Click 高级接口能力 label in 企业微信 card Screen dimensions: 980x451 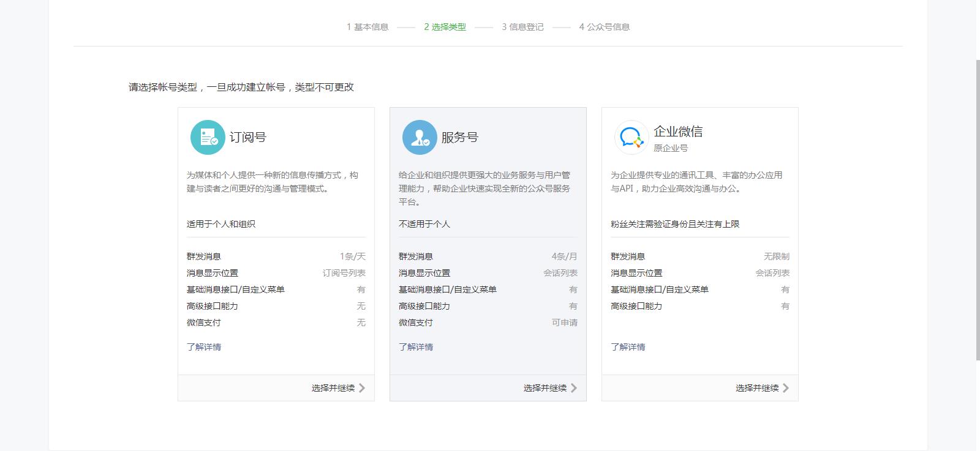tap(636, 306)
